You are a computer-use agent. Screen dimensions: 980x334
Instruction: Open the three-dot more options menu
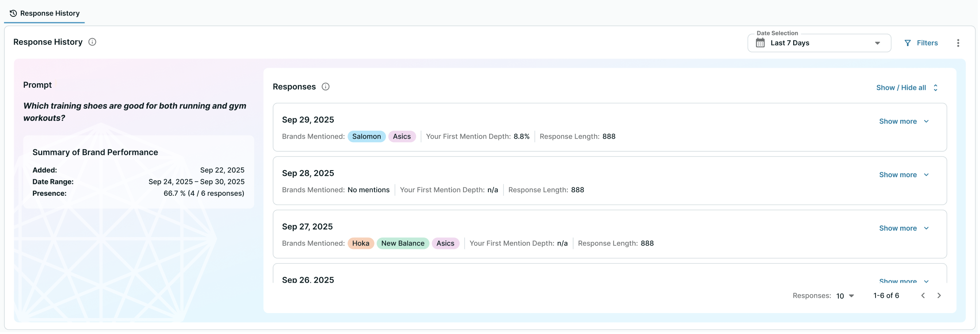coord(958,43)
